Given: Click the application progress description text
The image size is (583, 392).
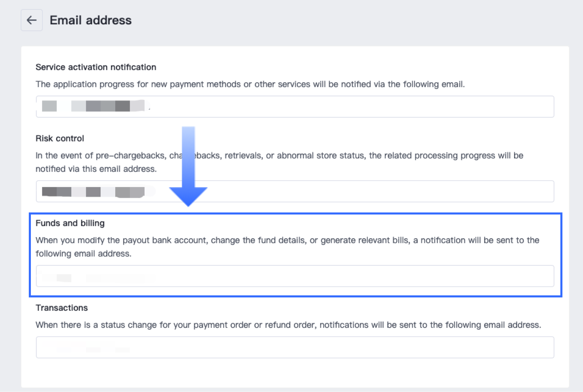Looking at the screenshot, I should pyautogui.click(x=250, y=84).
